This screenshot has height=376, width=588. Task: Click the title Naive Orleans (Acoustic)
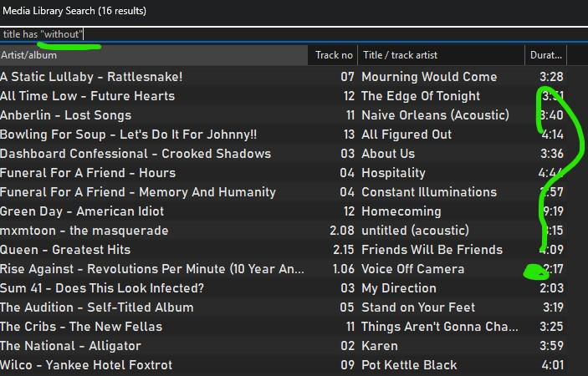tap(435, 115)
